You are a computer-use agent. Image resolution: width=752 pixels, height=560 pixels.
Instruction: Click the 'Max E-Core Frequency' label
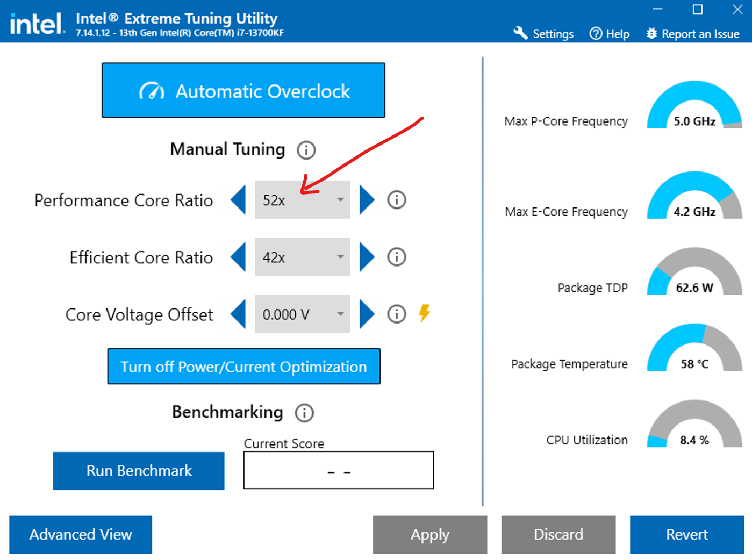coord(567,212)
